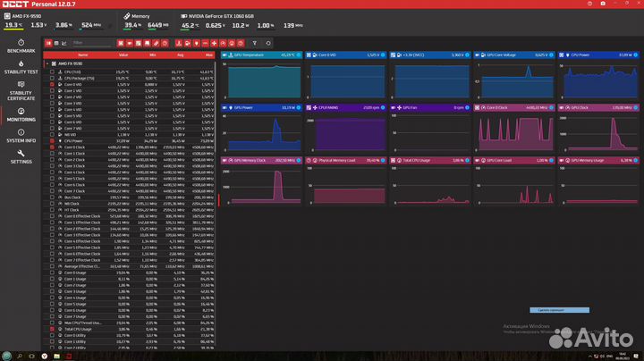Check the CPU (Tctl) checkbox
This screenshot has height=361, width=644.
pos(52,71)
